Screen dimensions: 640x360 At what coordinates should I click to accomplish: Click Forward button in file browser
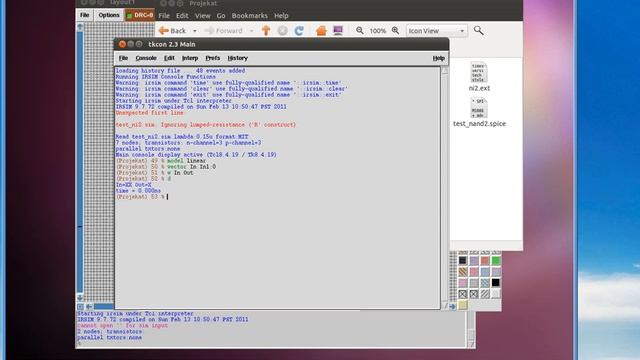[224, 31]
